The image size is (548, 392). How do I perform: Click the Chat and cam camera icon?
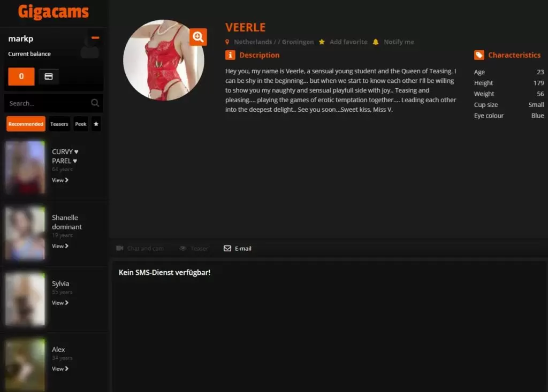[x=119, y=248]
